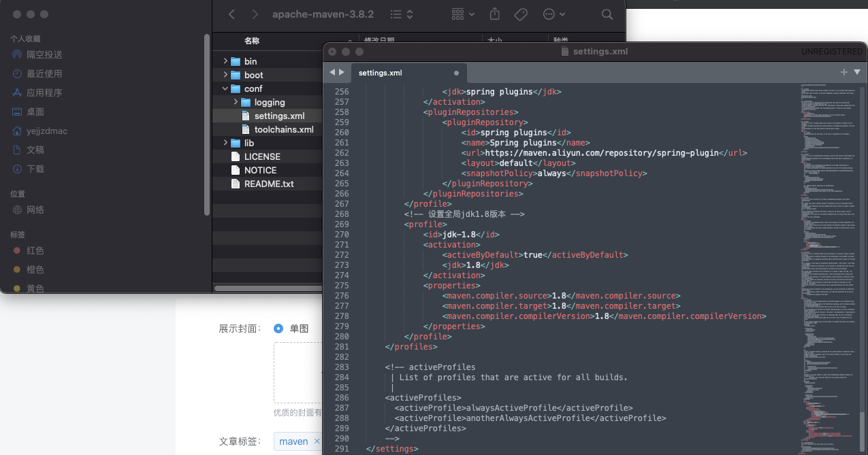The height and width of the screenshot is (455, 868).
Task: Open Desktop (桌面) in sidebar
Action: click(35, 112)
